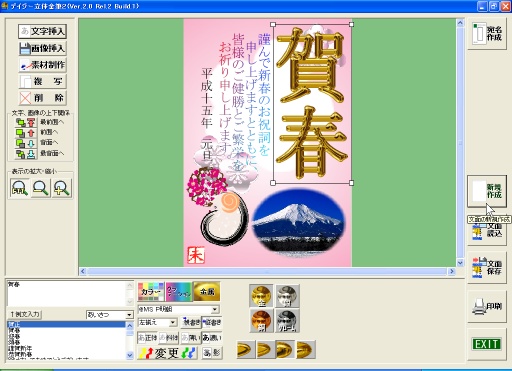
Task: Select the first gold bevel style swatch
Action: click(246, 350)
